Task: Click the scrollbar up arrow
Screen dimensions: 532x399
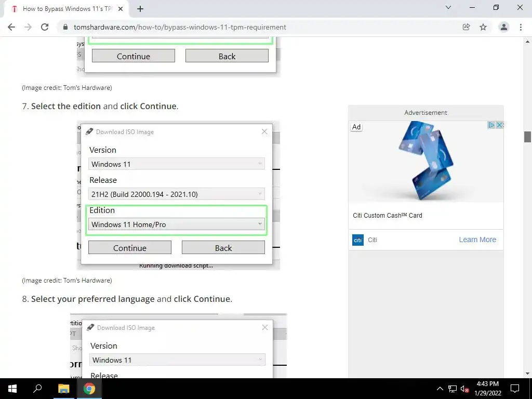Action: (x=527, y=42)
